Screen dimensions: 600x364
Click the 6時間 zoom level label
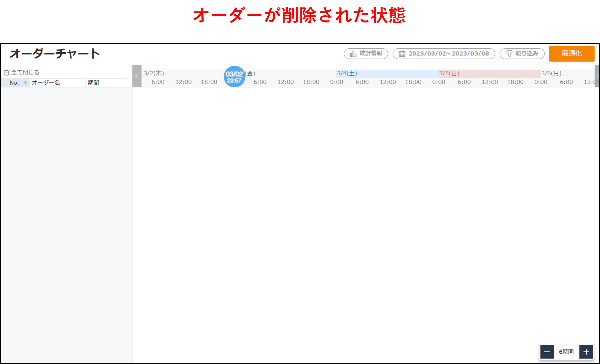coord(566,352)
